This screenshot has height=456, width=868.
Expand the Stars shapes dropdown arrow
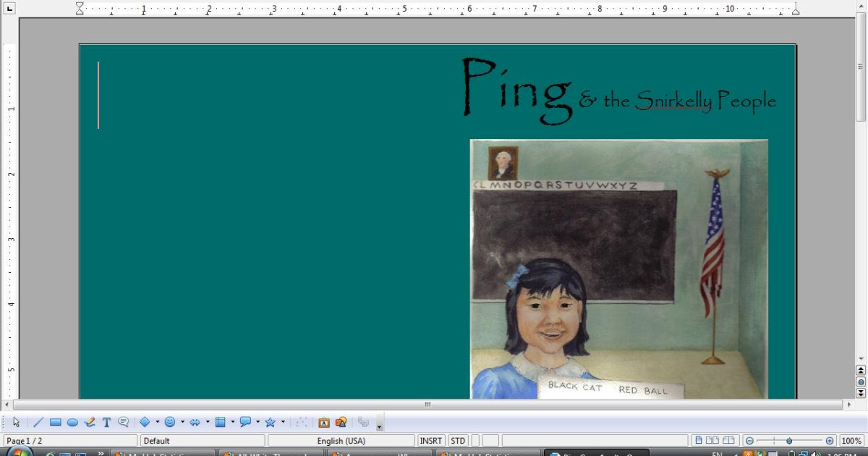pyautogui.click(x=283, y=423)
